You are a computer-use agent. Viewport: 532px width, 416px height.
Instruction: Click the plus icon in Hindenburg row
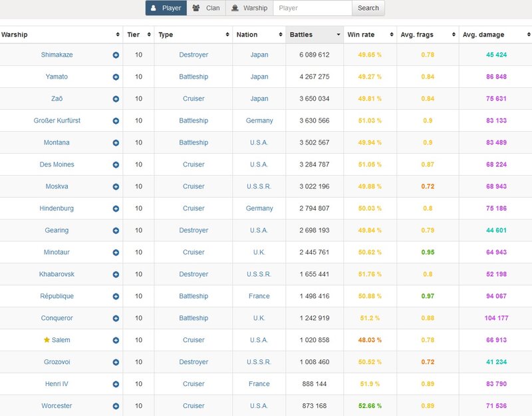point(116,208)
